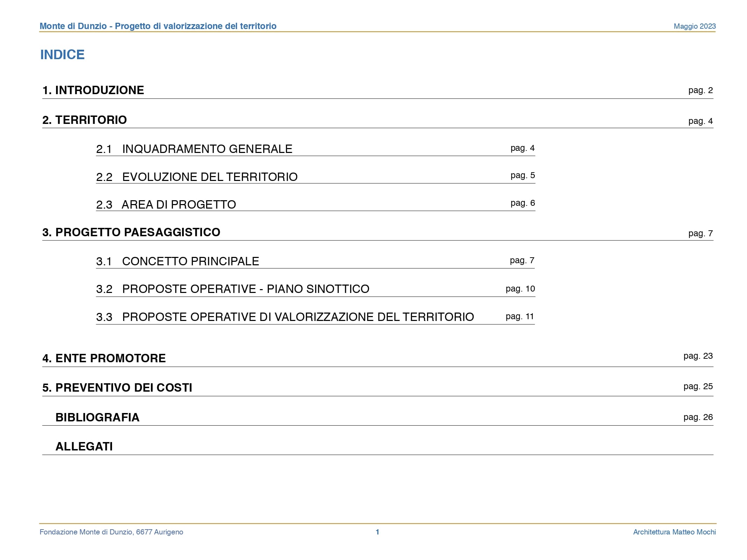Open the 'BIBLIOGRAFIA' entry
Image resolution: width=747 pixels, height=560 pixels.
[x=97, y=417]
